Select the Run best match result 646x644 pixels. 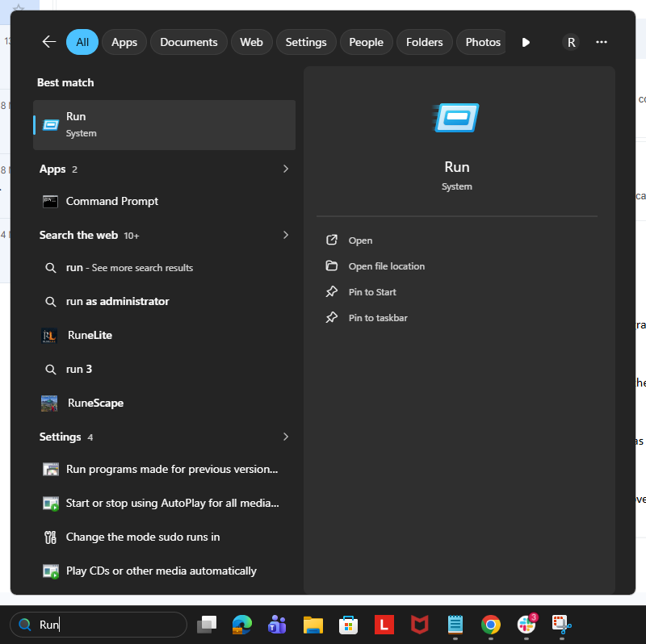tap(164, 125)
